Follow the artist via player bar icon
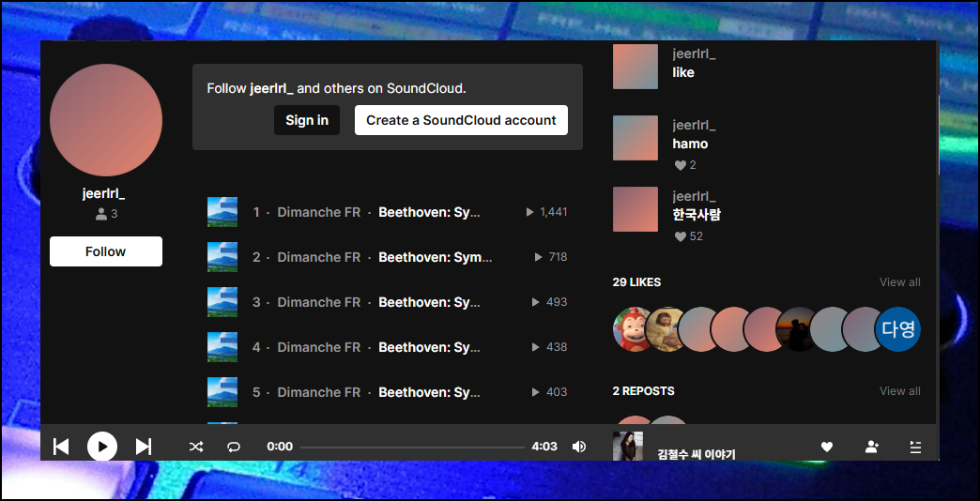 point(872,447)
